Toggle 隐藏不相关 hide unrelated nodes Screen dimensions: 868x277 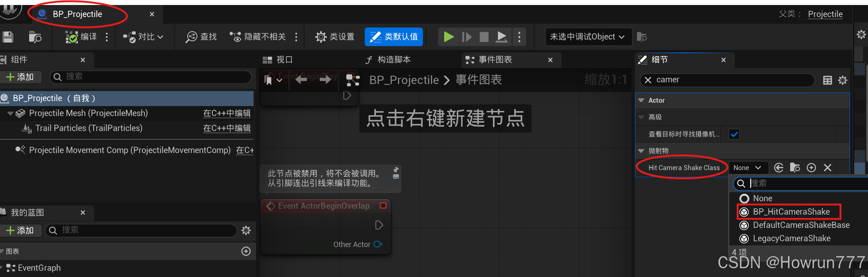pos(258,37)
